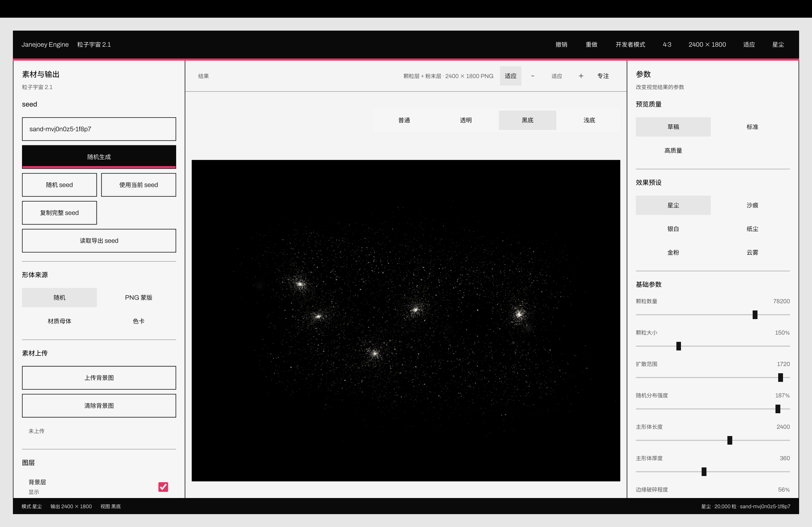Image resolution: width=812 pixels, height=527 pixels.
Task: Select the 星尘 effect preset
Action: pyautogui.click(x=673, y=206)
